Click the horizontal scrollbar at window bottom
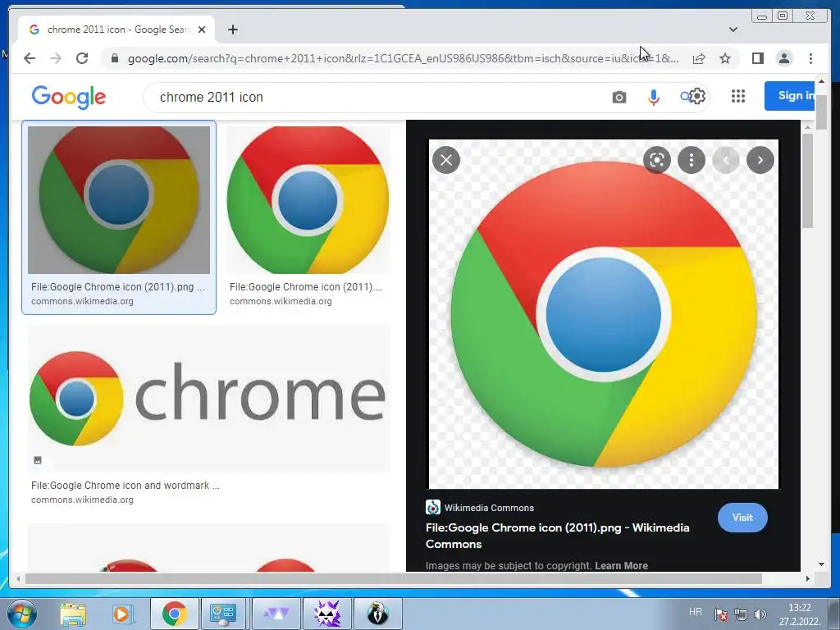 point(394,578)
